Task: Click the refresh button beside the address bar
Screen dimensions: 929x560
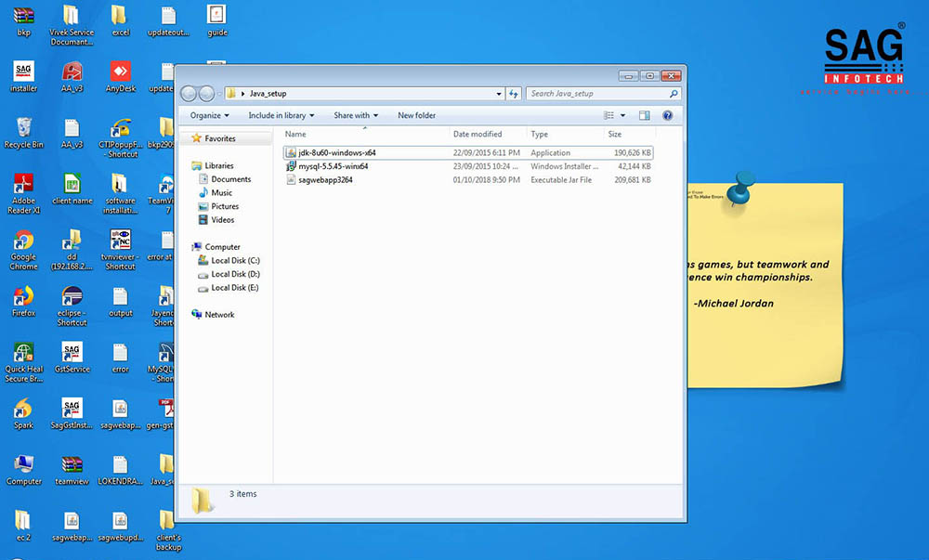Action: (514, 94)
